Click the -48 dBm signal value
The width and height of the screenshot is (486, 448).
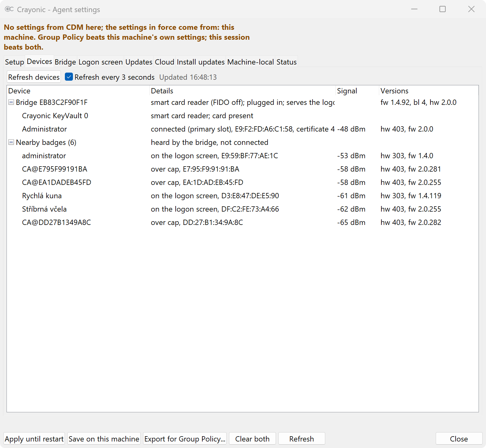click(x=351, y=129)
